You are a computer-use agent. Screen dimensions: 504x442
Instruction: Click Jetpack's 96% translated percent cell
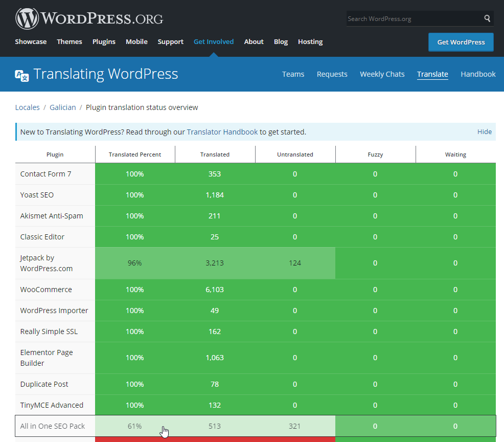click(134, 263)
